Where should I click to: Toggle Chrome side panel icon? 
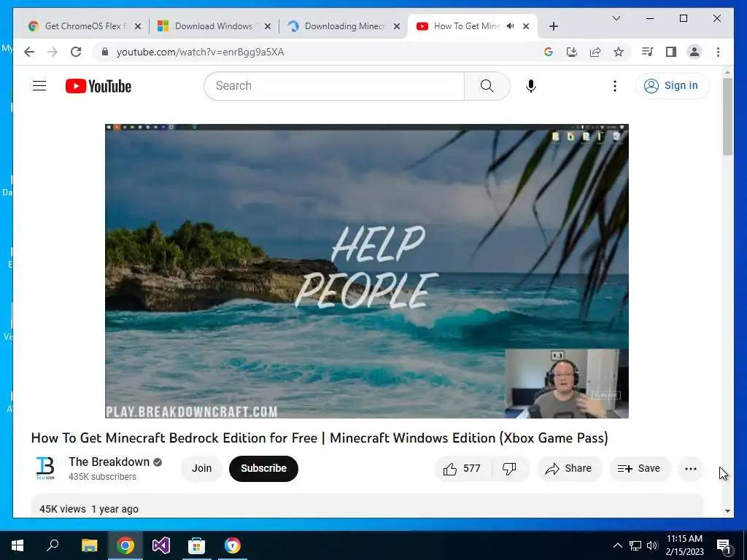tap(671, 52)
